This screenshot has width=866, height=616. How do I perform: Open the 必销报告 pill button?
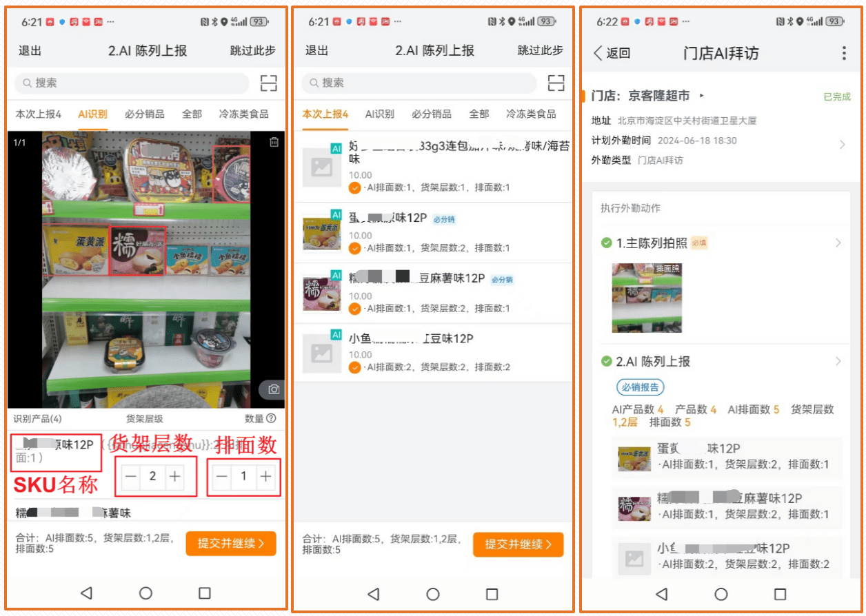640,387
